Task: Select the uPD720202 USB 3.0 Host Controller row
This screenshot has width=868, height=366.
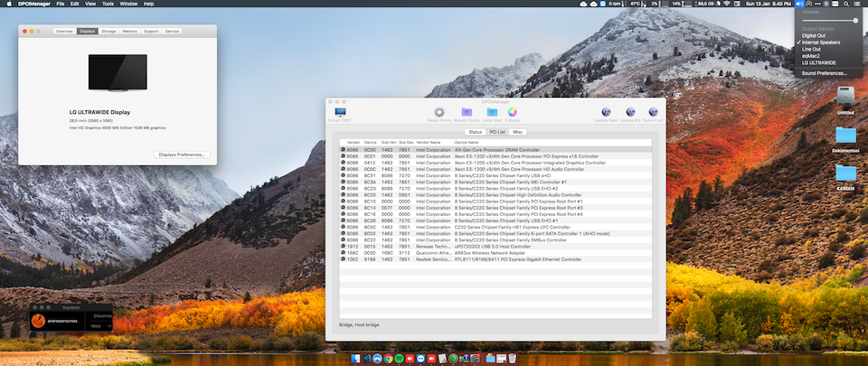Action: pyautogui.click(x=495, y=247)
